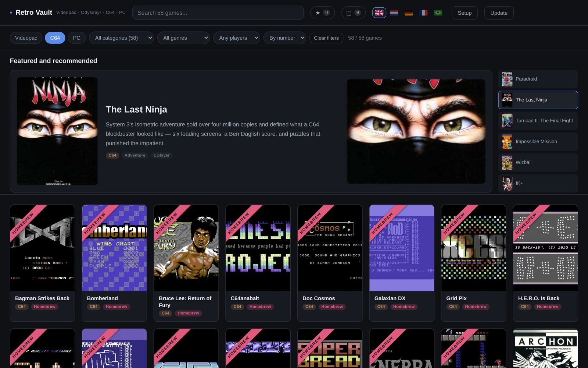Open the collection panel icon showing 9
Screen dimensions: 588x368
[x=353, y=13]
